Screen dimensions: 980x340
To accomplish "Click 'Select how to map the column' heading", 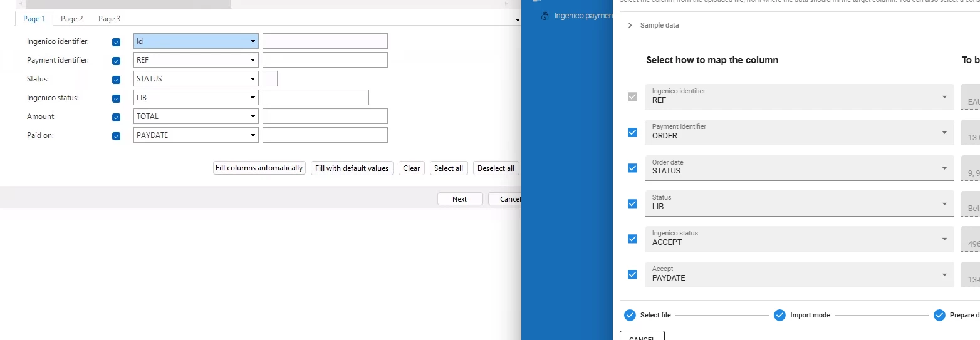I will pos(712,60).
